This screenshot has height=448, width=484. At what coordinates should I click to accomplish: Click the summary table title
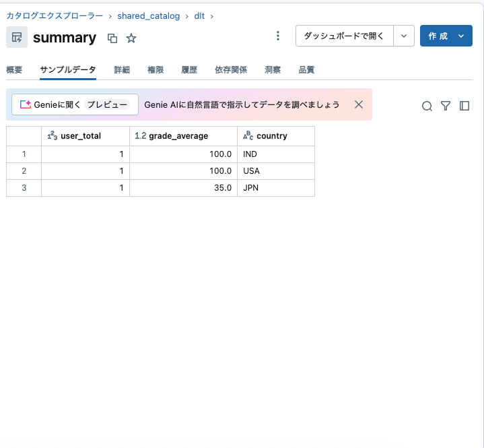[x=65, y=38]
